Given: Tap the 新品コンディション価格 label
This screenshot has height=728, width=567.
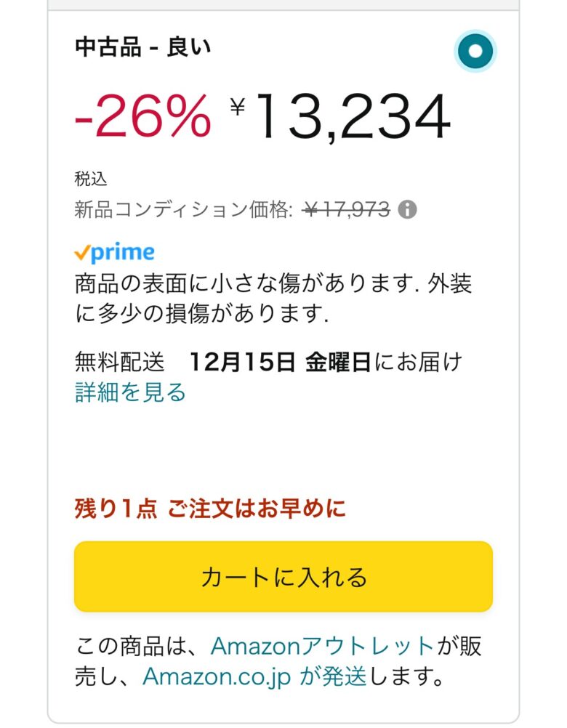Looking at the screenshot, I should (183, 211).
